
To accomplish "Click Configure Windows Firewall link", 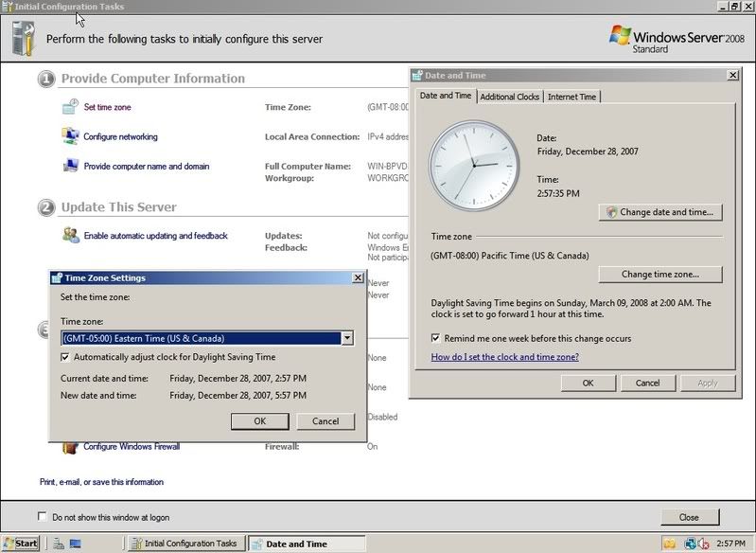I will [132, 446].
